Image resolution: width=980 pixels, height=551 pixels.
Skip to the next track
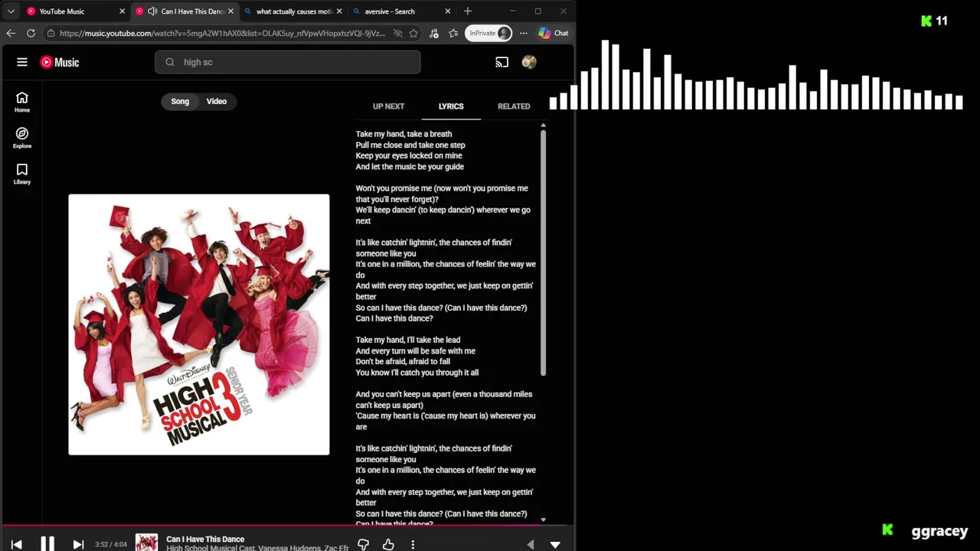78,544
